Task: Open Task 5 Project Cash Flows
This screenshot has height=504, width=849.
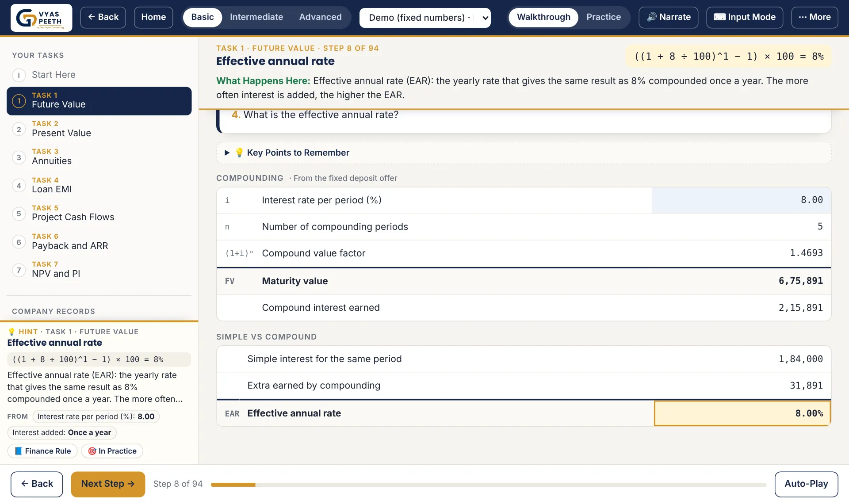Action: point(99,213)
